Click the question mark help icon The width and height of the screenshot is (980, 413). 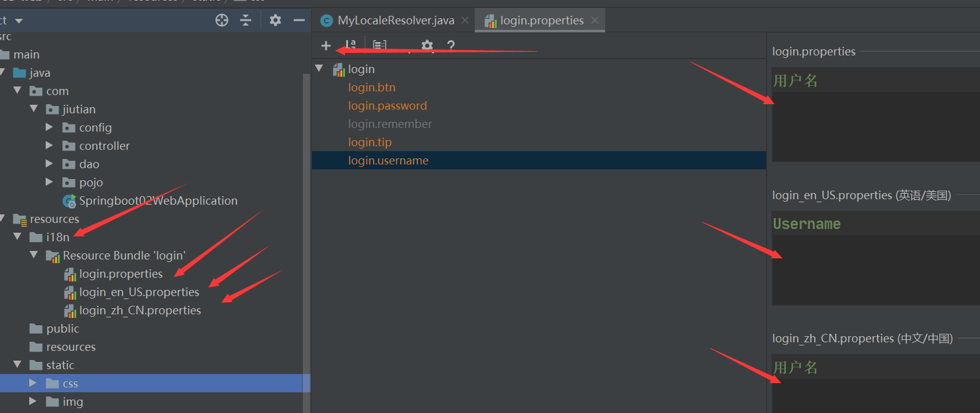(451, 45)
